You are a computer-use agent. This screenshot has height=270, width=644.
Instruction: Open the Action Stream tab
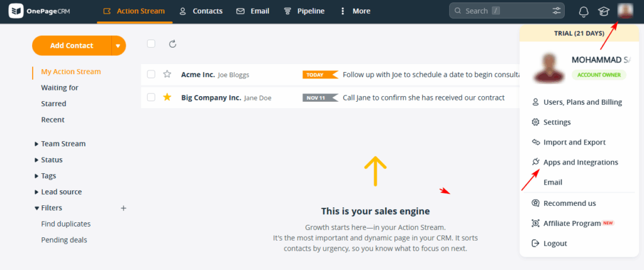[x=135, y=11]
